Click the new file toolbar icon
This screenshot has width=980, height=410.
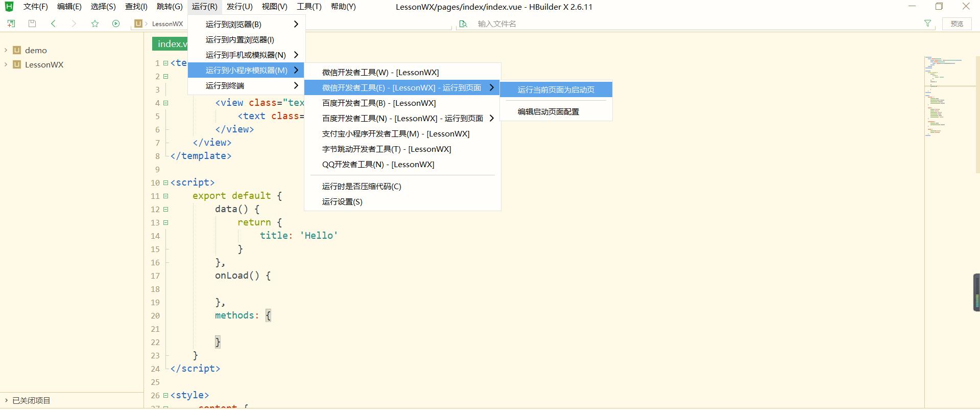pyautogui.click(x=11, y=24)
